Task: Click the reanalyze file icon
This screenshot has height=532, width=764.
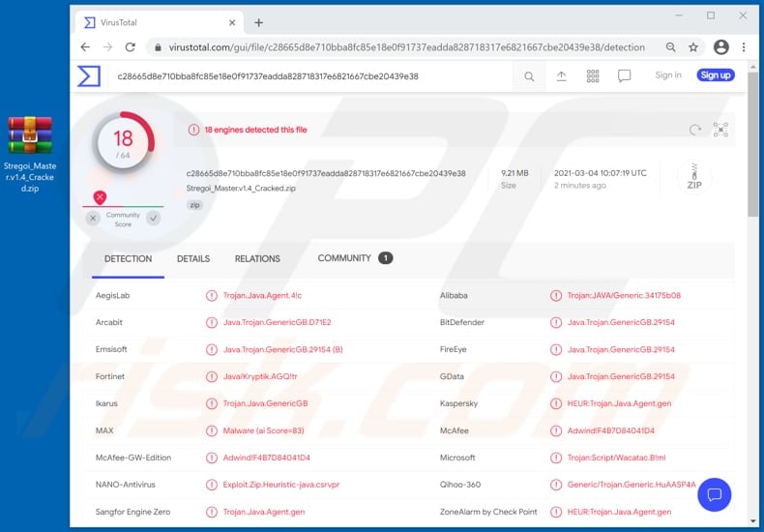Action: click(x=695, y=130)
